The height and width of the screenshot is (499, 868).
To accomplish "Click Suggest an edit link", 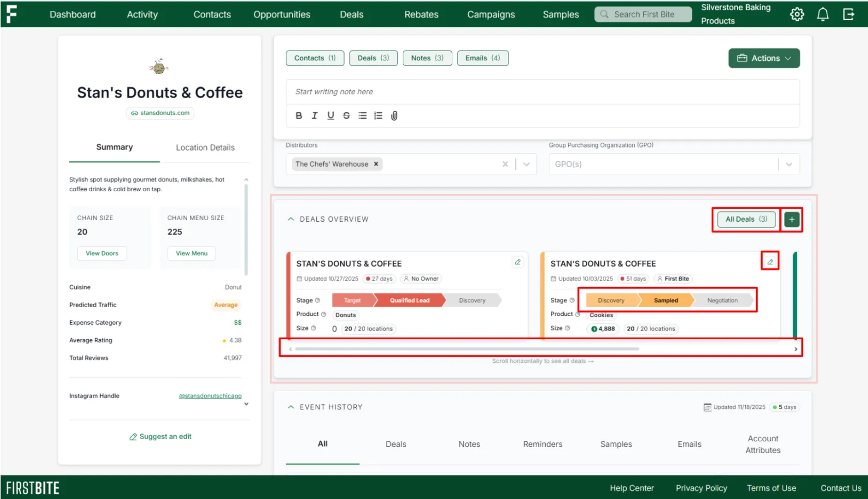I will (x=160, y=437).
